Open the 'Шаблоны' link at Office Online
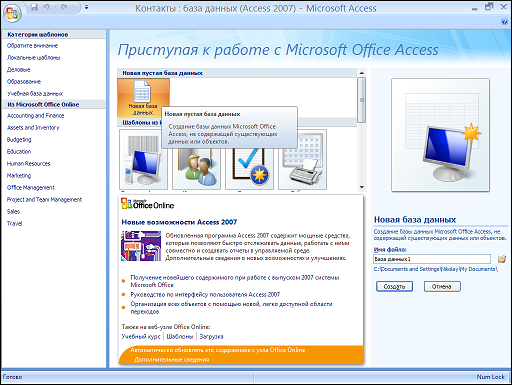Image resolution: width=512 pixels, height=385 pixels. point(180,337)
